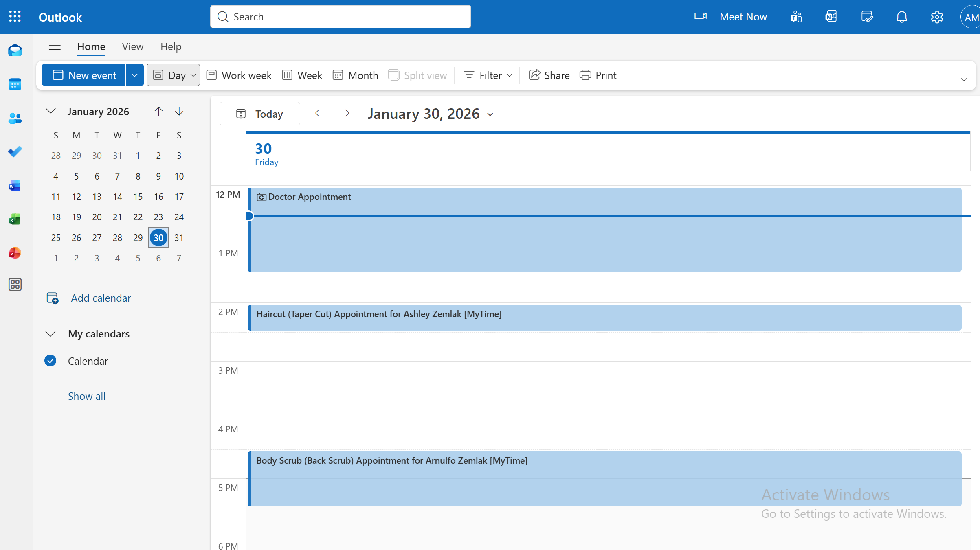Click the Today button
Screen dimensions: 980x550
click(x=260, y=114)
